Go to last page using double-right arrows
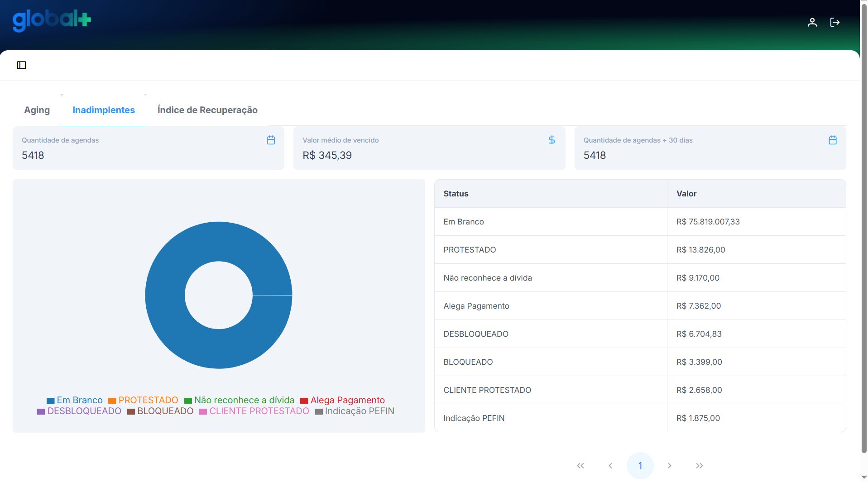 [699, 466]
